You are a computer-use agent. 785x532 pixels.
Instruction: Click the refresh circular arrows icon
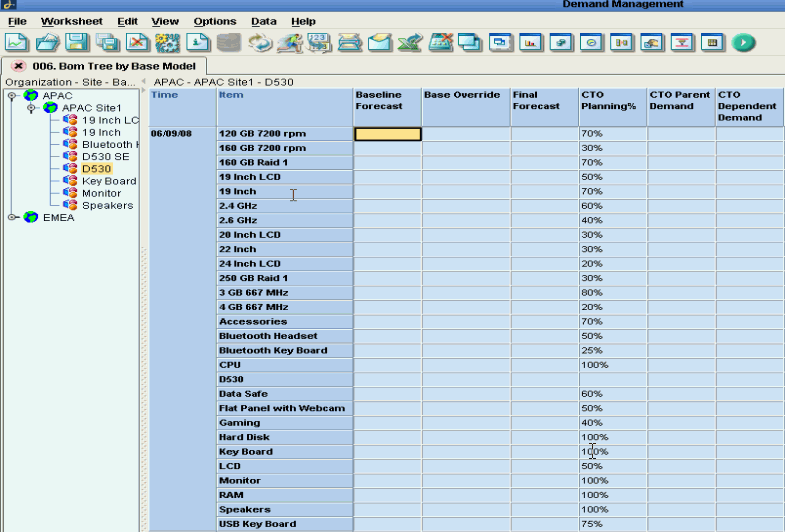point(259,43)
